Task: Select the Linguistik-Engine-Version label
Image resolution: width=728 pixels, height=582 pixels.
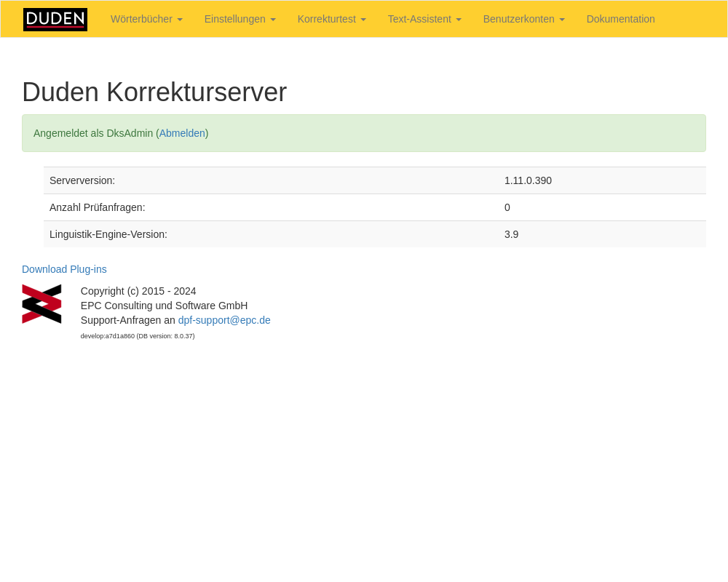Action: click(x=108, y=234)
